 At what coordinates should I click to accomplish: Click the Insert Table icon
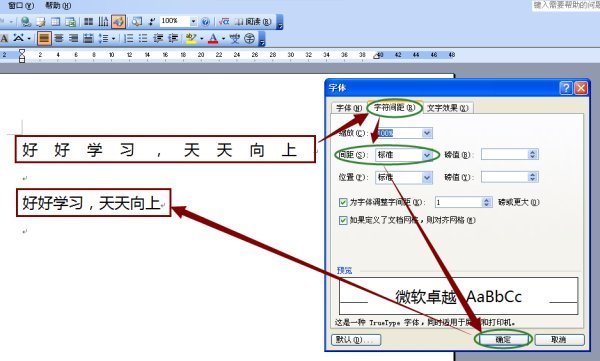coord(55,21)
